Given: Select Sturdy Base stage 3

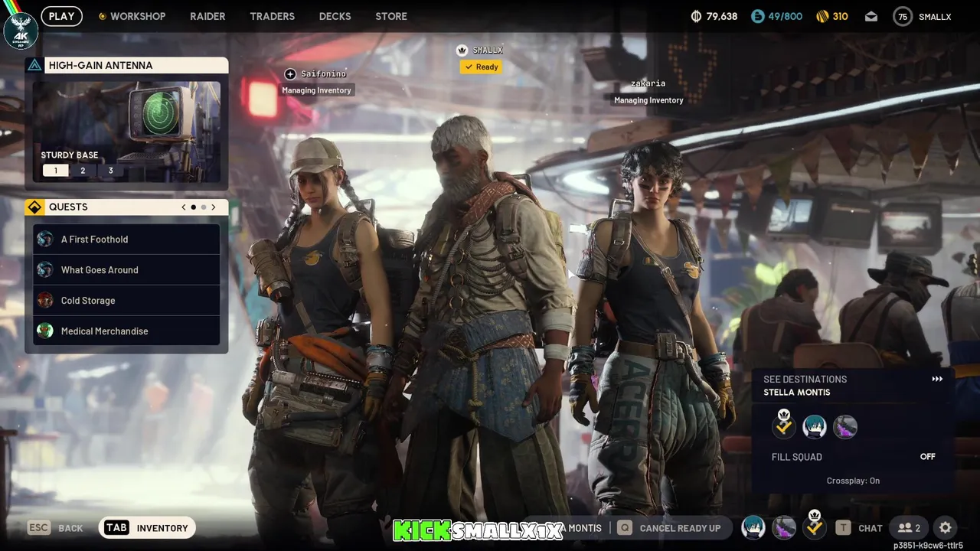Looking at the screenshot, I should point(110,171).
